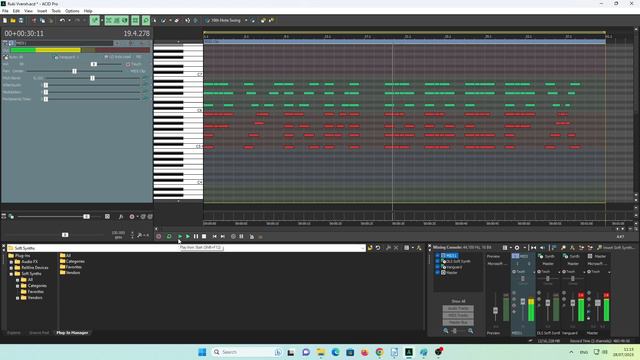640x360 pixels.
Task: Click the Master channel fader in Mixing Console
Action: (x=598, y=303)
